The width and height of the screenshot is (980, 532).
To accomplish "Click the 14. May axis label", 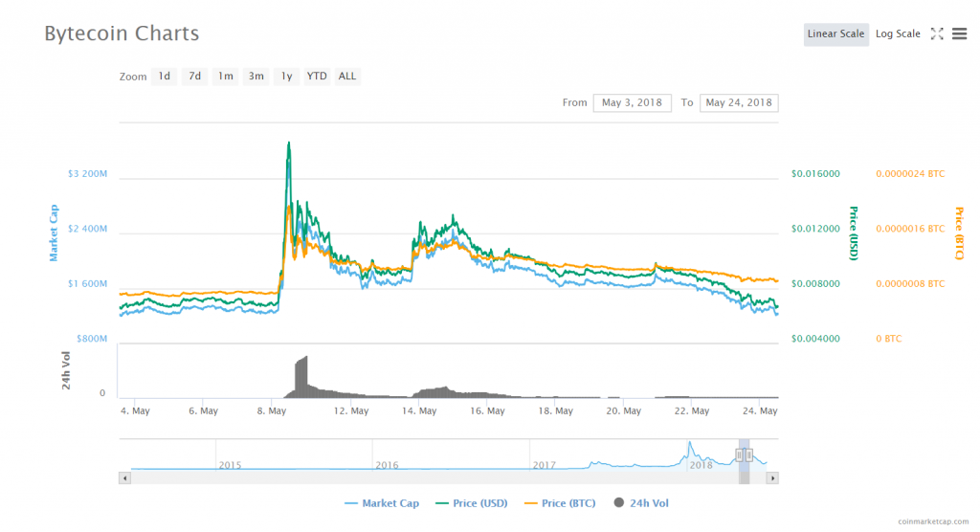I will [x=419, y=410].
